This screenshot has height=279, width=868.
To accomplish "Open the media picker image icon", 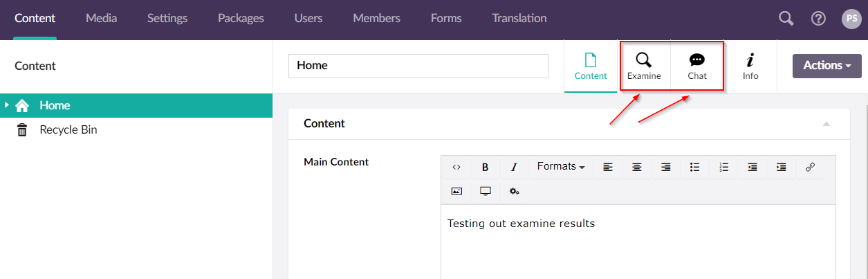I will click(x=456, y=191).
